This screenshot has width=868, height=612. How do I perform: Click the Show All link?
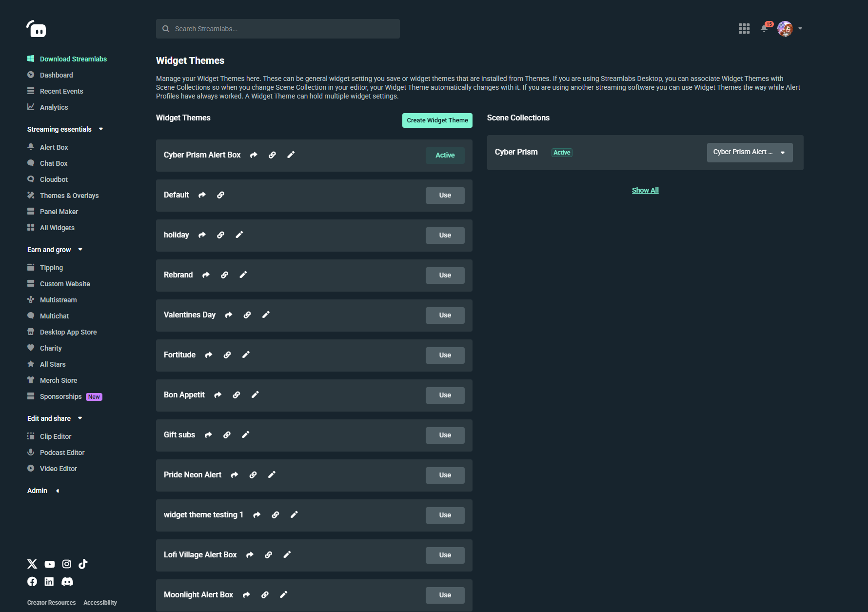click(x=645, y=190)
